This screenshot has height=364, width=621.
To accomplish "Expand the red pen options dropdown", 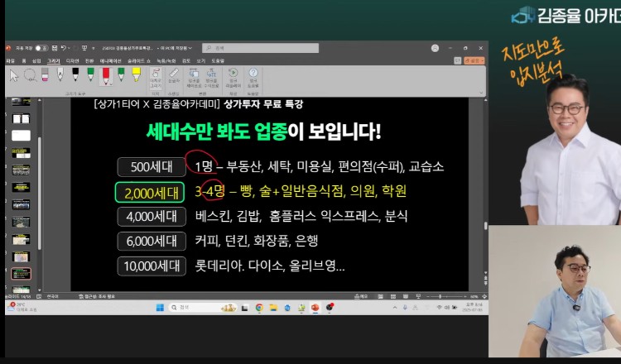I will click(111, 84).
